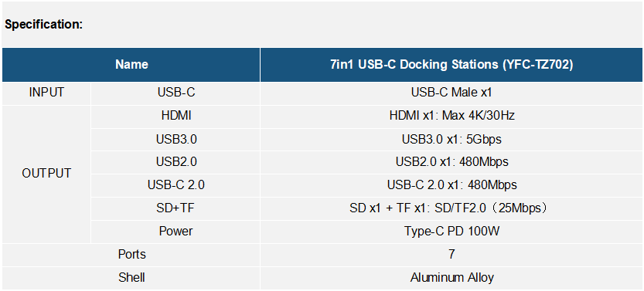Click the SD+TF label cell

175,208
